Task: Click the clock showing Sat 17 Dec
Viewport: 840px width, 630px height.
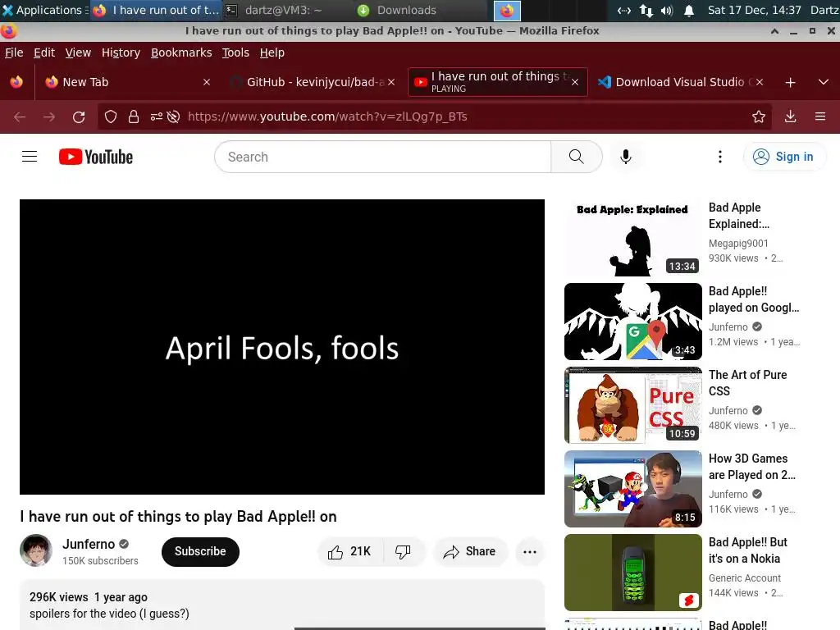Action: click(755, 10)
